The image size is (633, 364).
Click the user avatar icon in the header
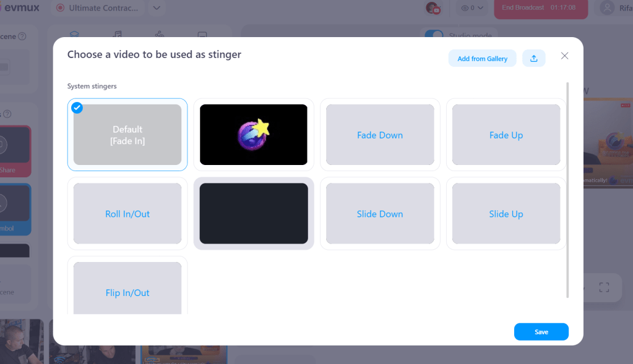click(607, 7)
